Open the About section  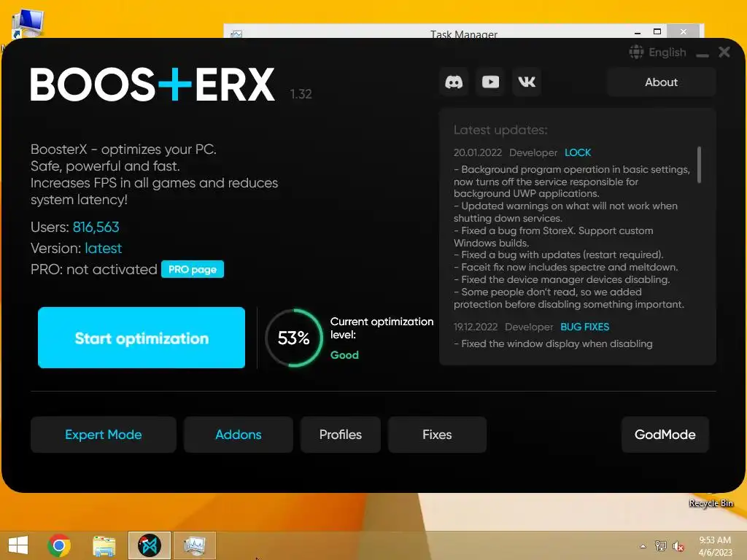661,82
